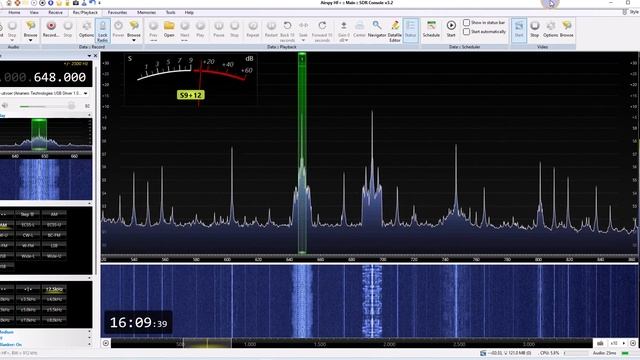Select the CW-L mode button
Viewport: 640px width, 360px height.
28,235
